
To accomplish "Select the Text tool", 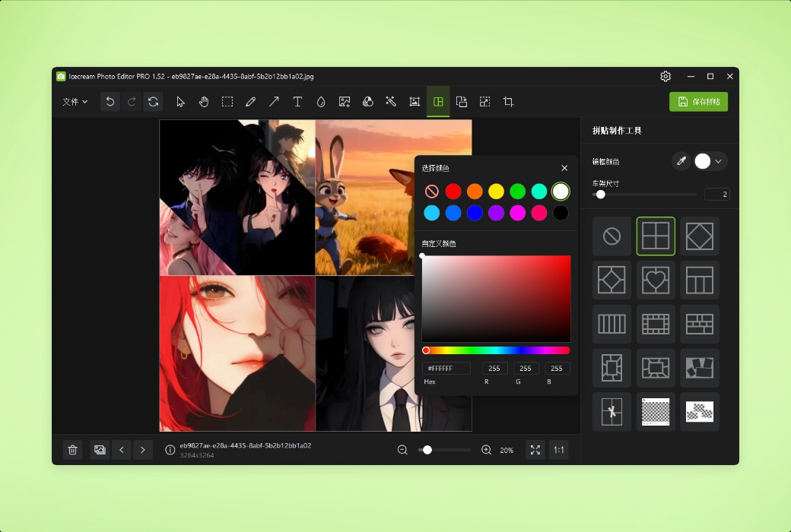I will [297, 101].
